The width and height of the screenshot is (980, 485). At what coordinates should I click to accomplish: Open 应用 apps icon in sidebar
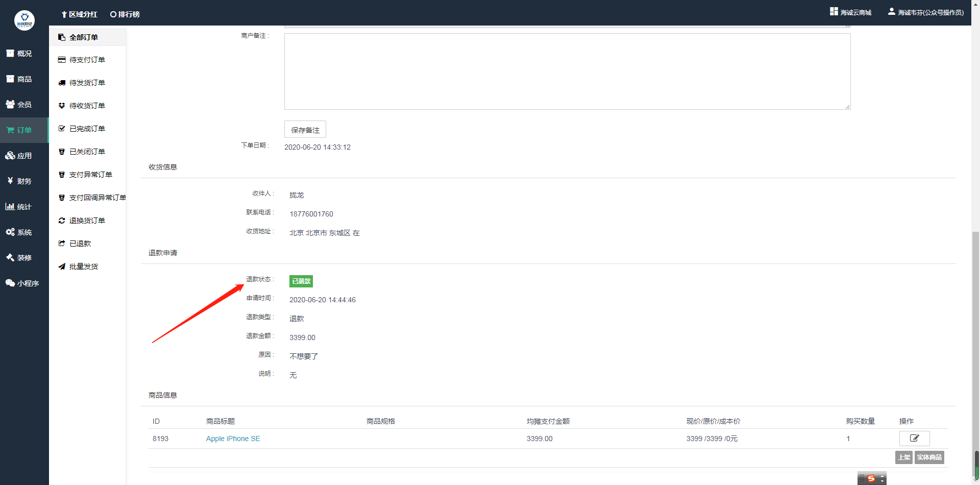(10, 156)
